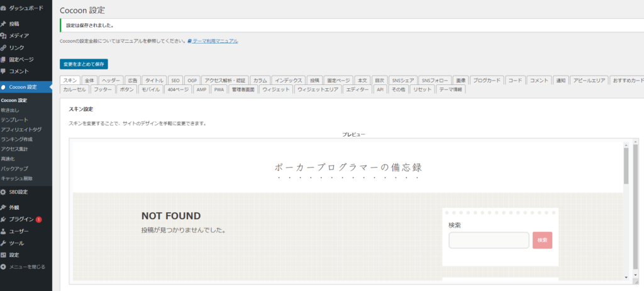Open テンプレート in the Cocoon submenu
644x291 pixels.
tap(14, 120)
